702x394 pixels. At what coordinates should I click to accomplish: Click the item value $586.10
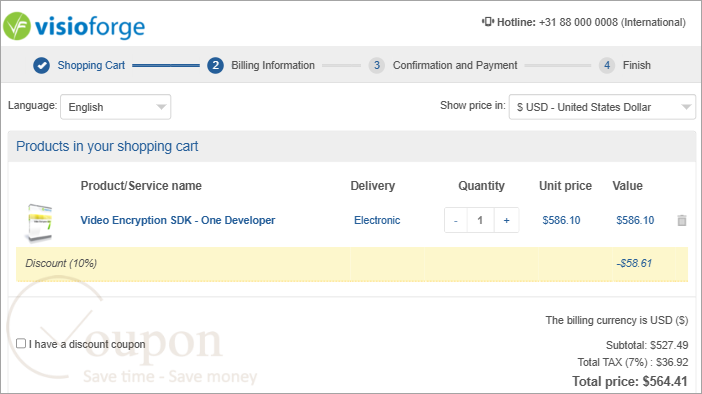pos(635,220)
